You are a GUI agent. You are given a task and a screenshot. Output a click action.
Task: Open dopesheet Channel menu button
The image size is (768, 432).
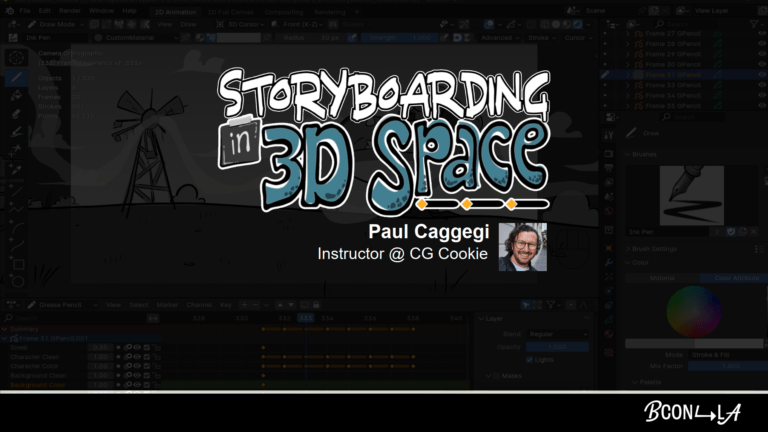coord(199,305)
